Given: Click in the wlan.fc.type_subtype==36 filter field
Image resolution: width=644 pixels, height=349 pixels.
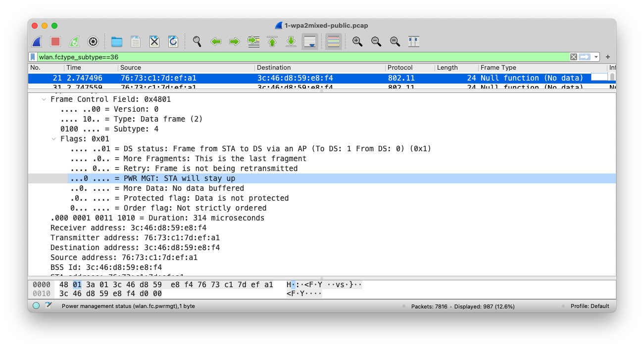Looking at the screenshot, I should (297, 57).
